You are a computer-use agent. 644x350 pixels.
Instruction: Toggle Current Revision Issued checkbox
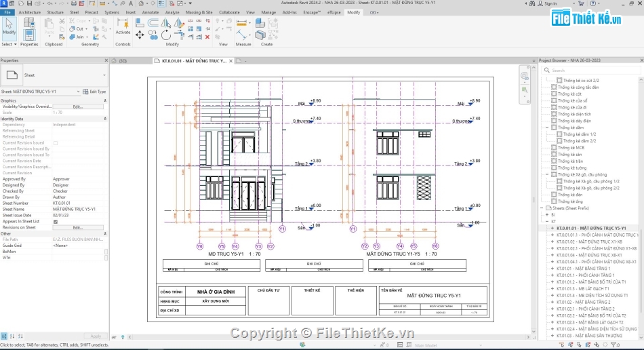click(x=56, y=143)
